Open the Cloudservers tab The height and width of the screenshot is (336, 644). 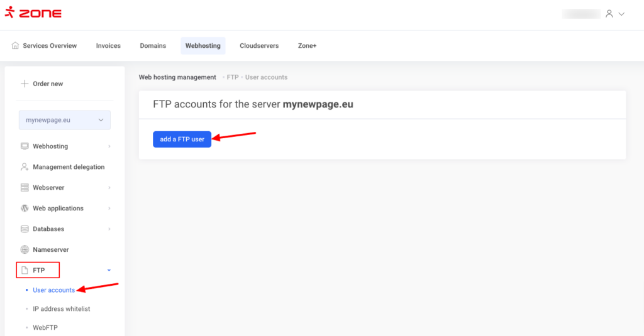tap(259, 46)
